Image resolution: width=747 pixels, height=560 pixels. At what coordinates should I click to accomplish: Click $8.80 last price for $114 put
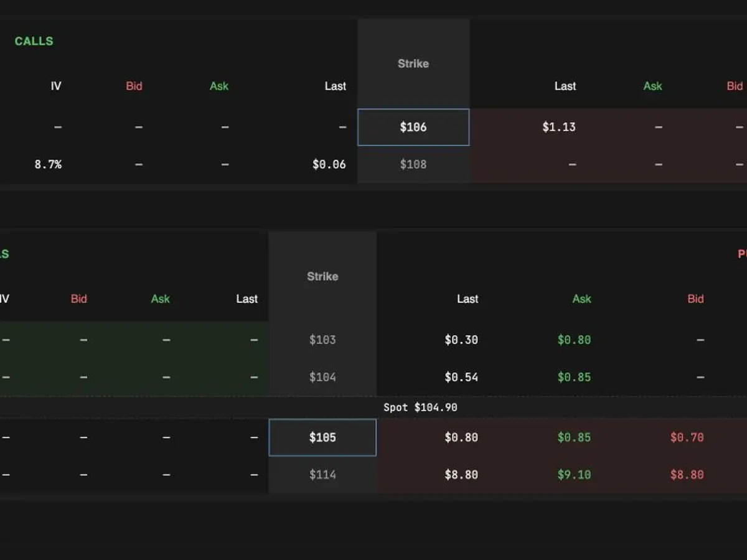pyautogui.click(x=461, y=475)
